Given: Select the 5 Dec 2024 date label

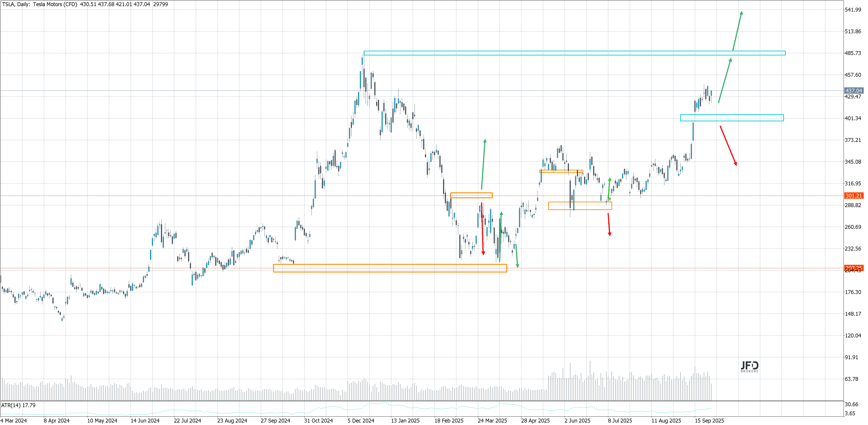Looking at the screenshot, I should 361,421.
